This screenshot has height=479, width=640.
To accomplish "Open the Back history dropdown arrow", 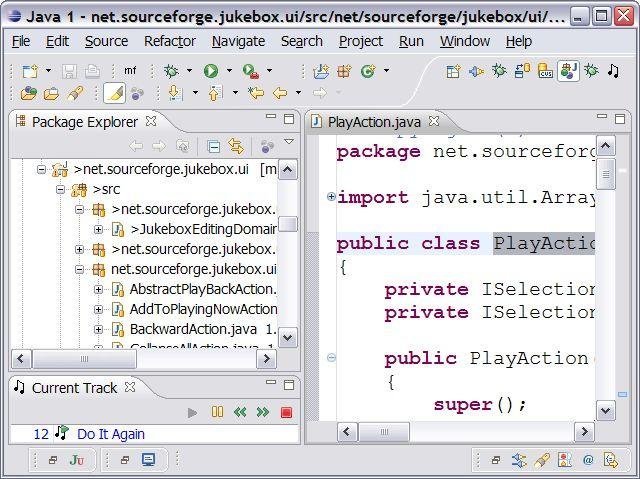I will (x=298, y=93).
